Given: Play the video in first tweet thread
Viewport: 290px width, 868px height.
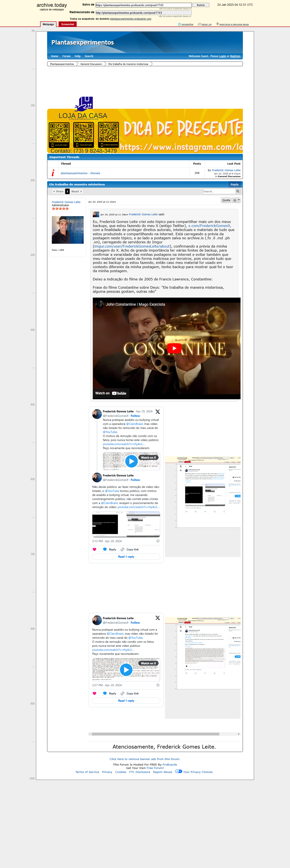Looking at the screenshot, I should point(131,461).
